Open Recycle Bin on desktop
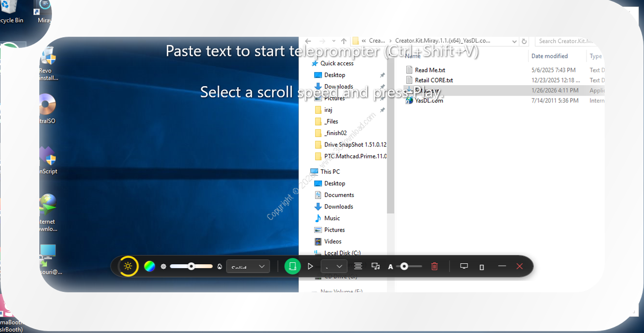Viewport: 644px width, 333px height. click(x=11, y=12)
